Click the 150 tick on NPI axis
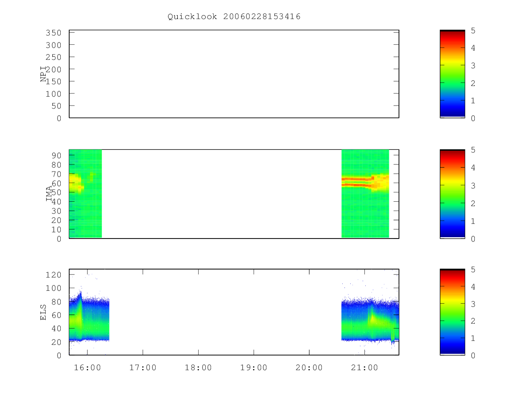The width and height of the screenshot is (532, 399). click(x=53, y=82)
